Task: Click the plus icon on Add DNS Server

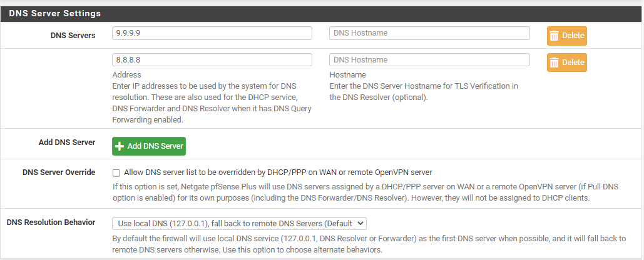Action: tap(120, 146)
